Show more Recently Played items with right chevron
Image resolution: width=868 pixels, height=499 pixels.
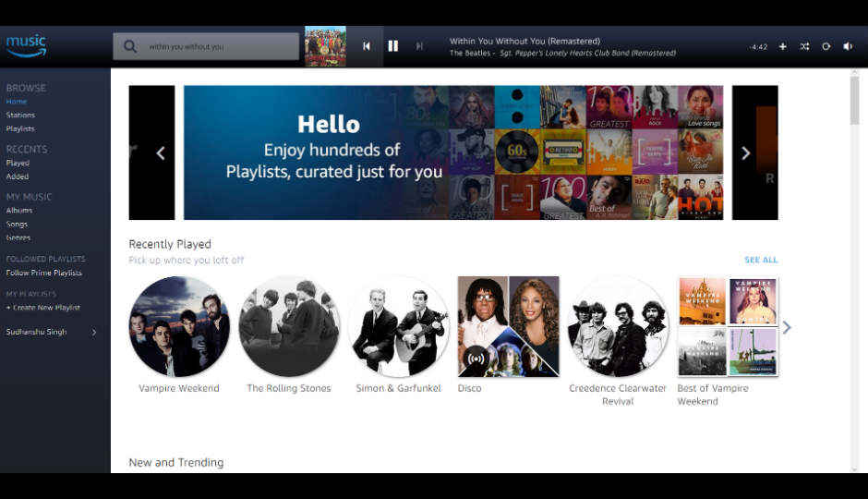pyautogui.click(x=787, y=327)
